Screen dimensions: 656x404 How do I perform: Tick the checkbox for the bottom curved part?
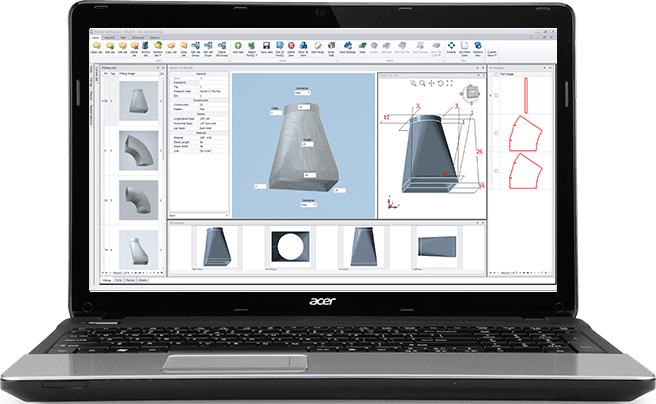[x=497, y=171]
